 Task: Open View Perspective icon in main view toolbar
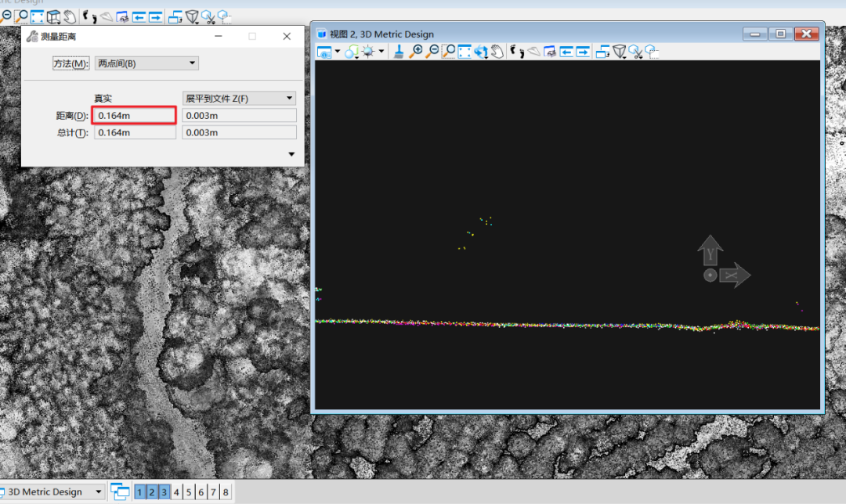click(192, 17)
